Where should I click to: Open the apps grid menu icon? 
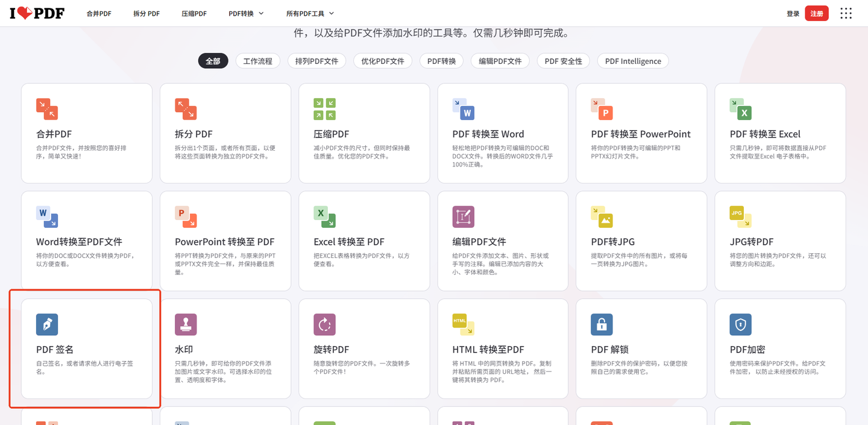coord(846,13)
